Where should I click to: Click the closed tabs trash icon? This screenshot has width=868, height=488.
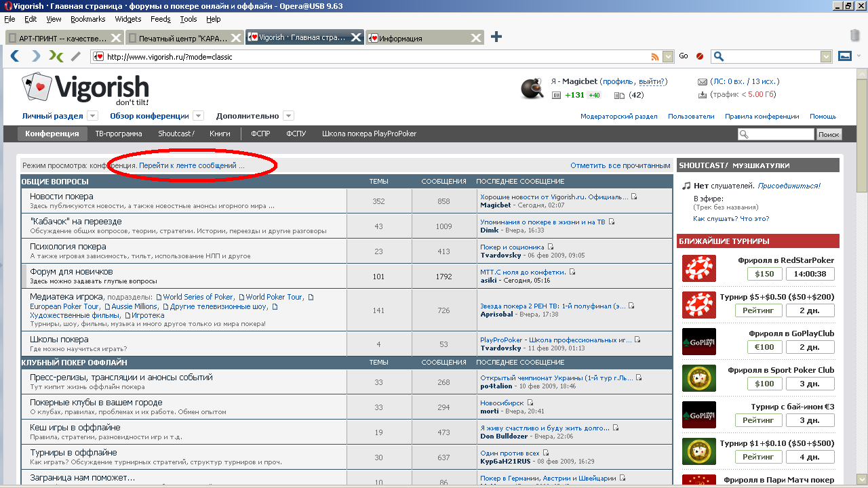[x=856, y=35]
